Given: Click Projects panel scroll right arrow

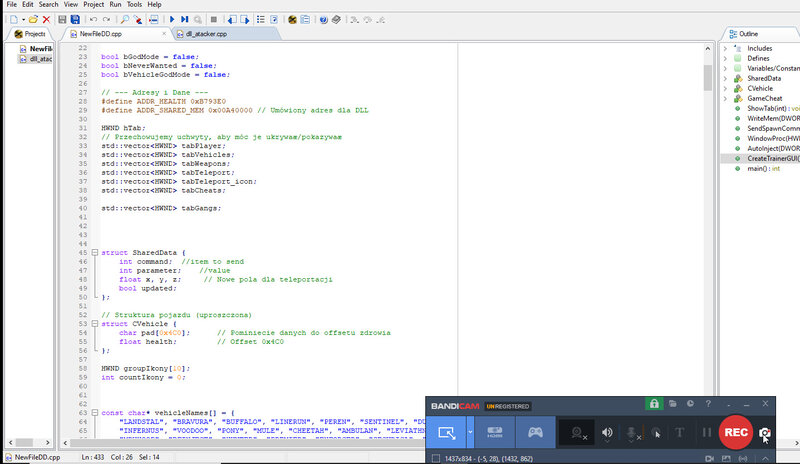Looking at the screenshot, I should tap(47, 443).
